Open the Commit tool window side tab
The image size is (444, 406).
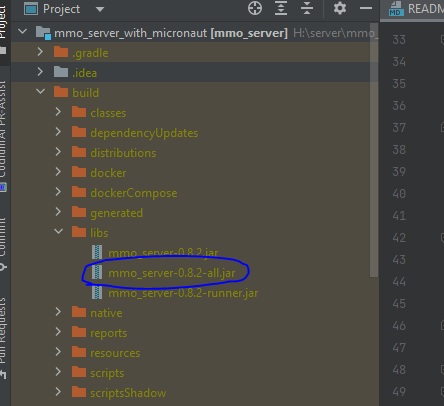(3, 244)
